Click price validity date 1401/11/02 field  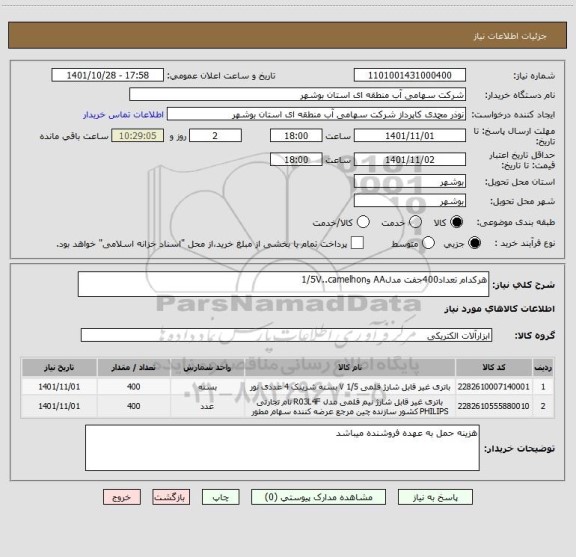pyautogui.click(x=410, y=159)
